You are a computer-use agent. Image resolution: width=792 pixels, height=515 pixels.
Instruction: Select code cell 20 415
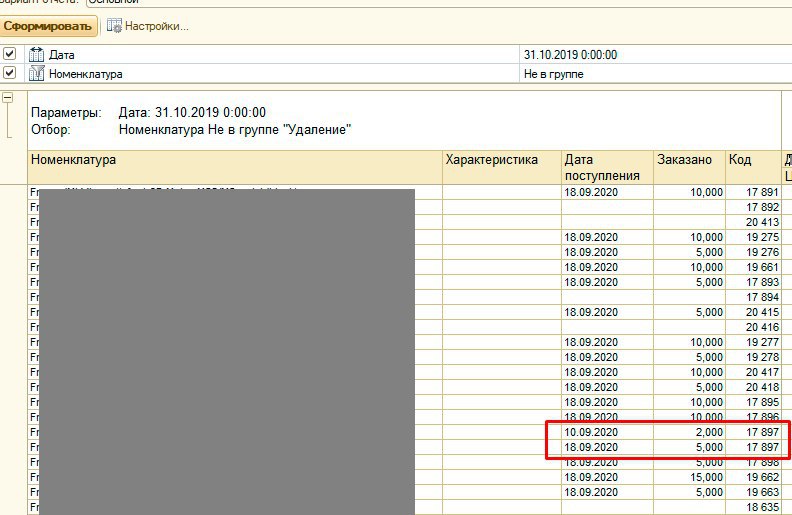pyautogui.click(x=753, y=312)
